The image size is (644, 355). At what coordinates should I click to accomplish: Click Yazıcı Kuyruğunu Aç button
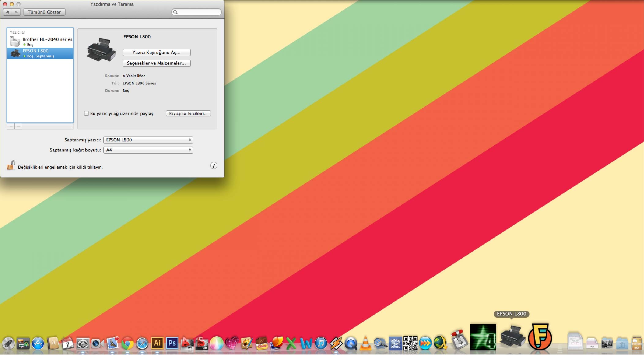(156, 52)
